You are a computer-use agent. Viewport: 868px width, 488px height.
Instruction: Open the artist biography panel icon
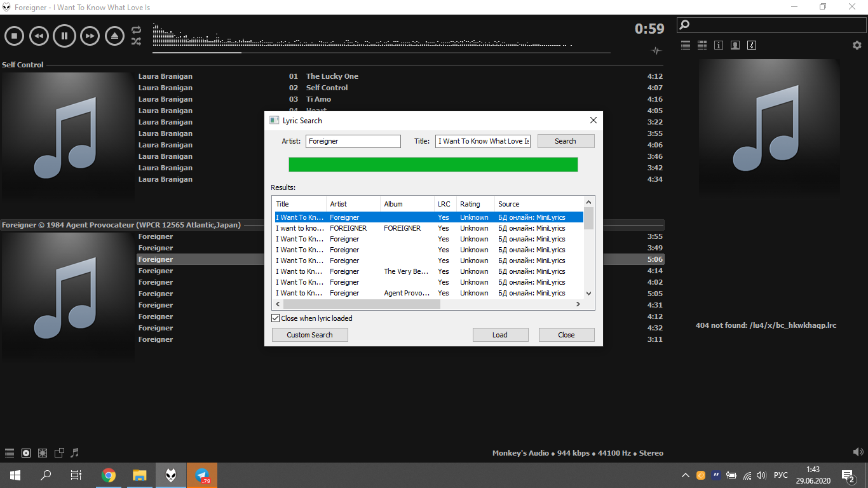pos(735,45)
